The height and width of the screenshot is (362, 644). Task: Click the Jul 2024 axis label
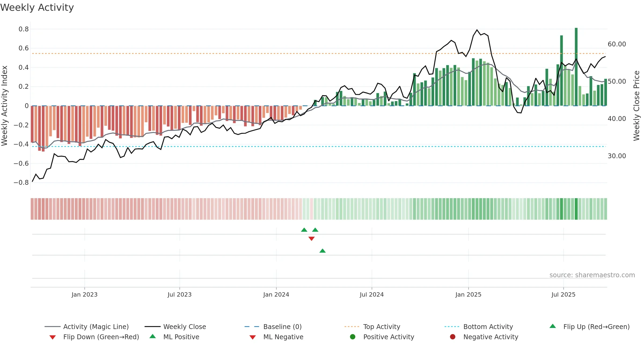click(x=372, y=294)
